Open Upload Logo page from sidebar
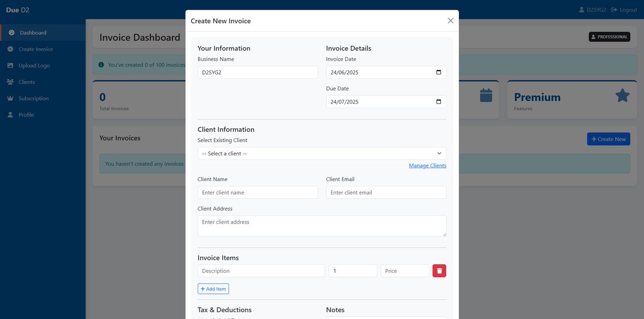This screenshot has height=319, width=644. [x=43, y=65]
